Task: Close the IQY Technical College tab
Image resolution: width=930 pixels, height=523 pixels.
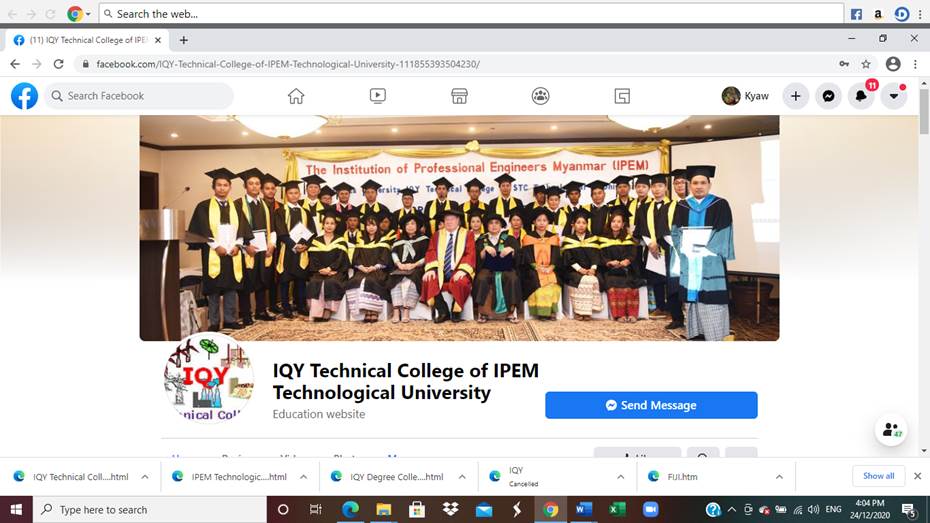Action: tap(158, 40)
